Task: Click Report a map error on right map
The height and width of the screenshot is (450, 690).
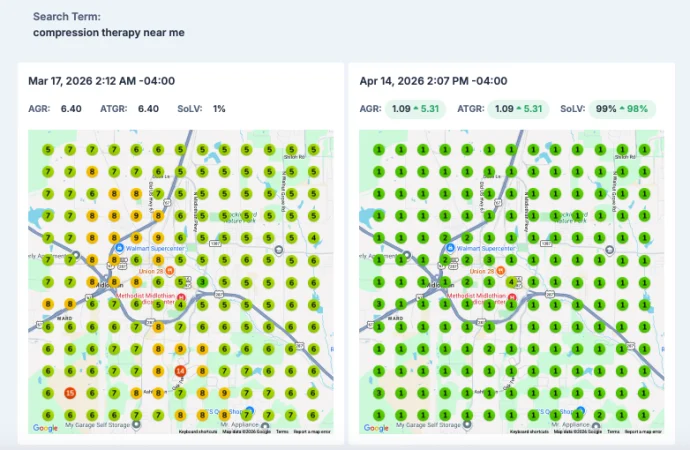Action: pos(643,432)
